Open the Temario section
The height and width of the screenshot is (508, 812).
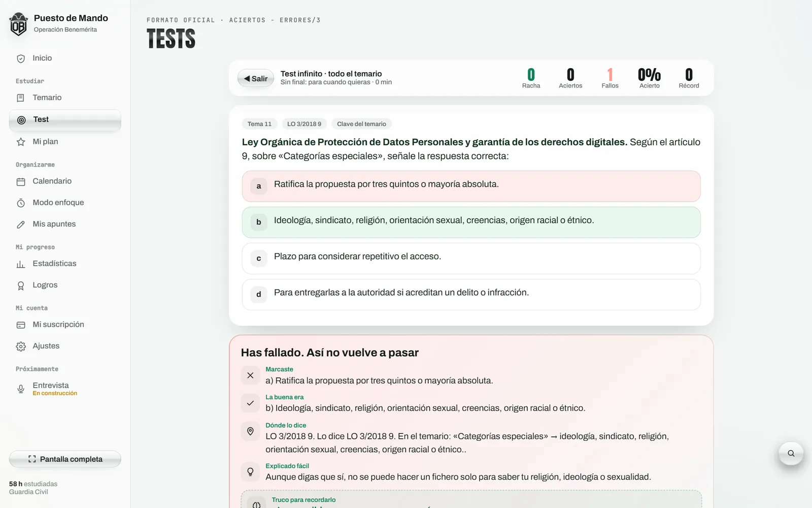[x=65, y=98]
